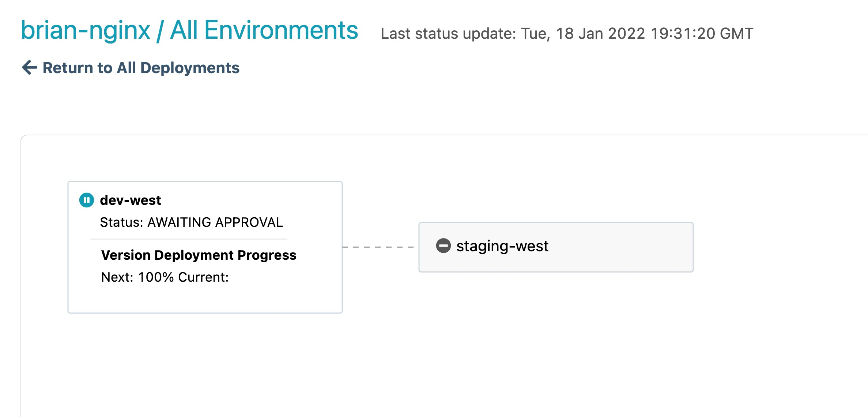868x417 pixels.
Task: Click the back arrow icon
Action: [x=30, y=68]
